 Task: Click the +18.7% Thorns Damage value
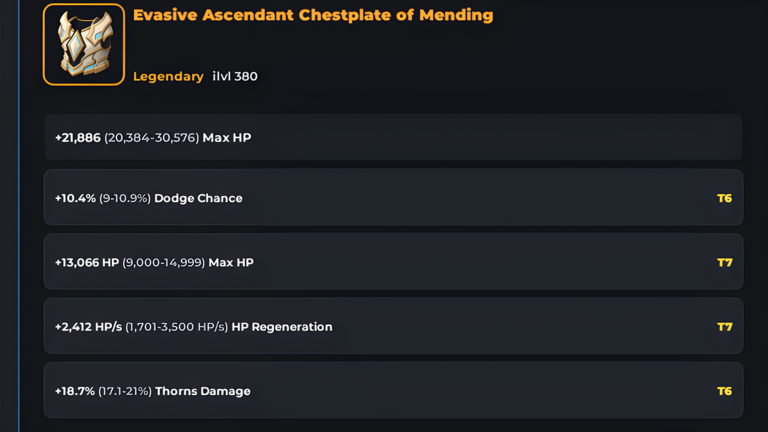click(x=74, y=391)
